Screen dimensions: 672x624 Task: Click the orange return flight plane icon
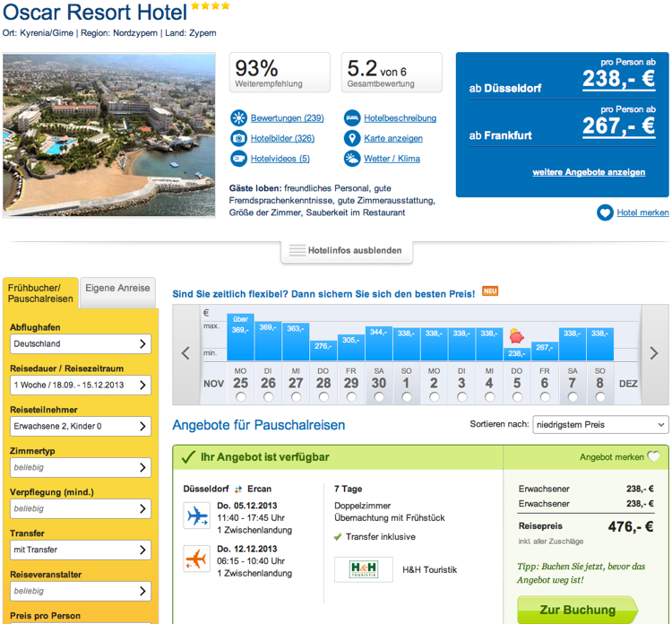click(x=197, y=559)
